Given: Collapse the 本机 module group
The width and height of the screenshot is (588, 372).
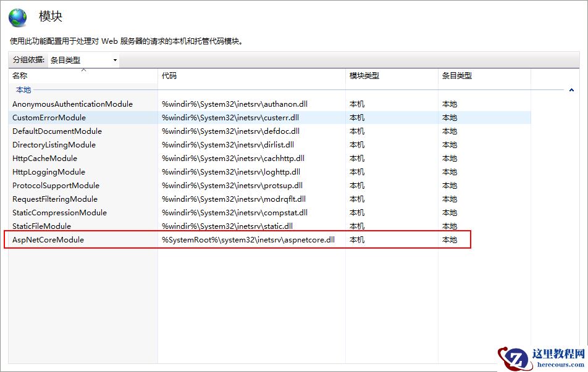Looking at the screenshot, I should (571, 89).
